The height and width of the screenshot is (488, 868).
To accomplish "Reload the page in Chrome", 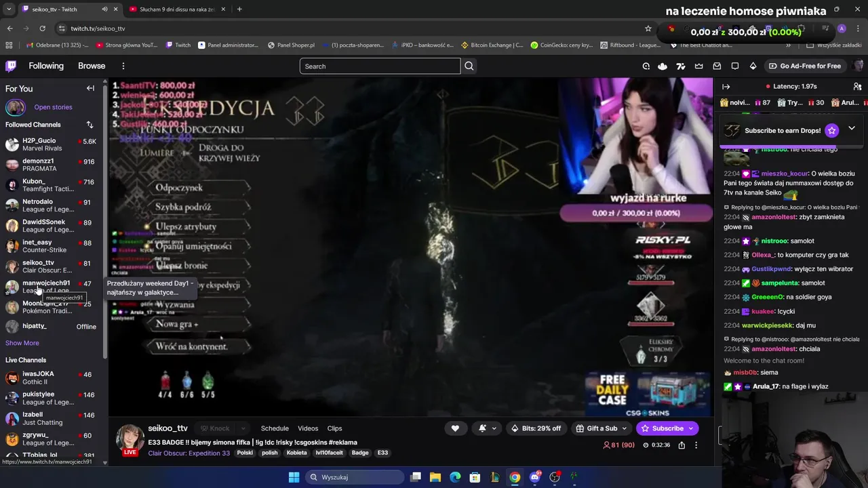I will pos(42,28).
